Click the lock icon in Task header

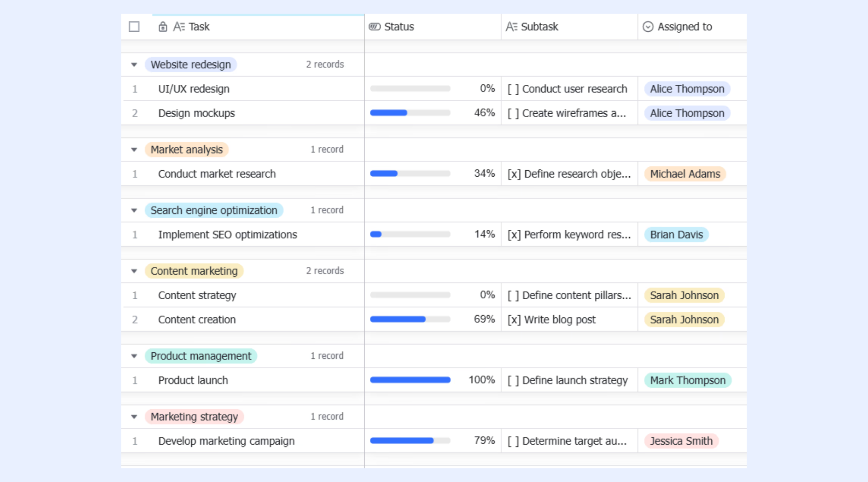point(163,27)
